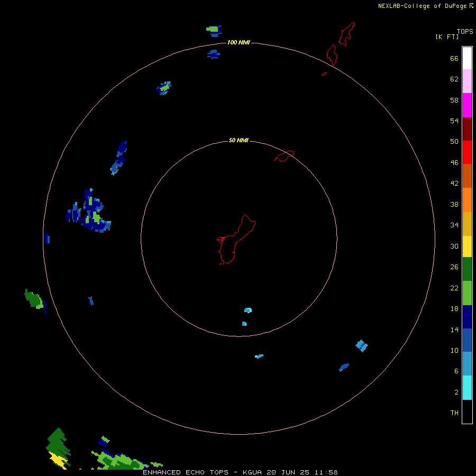Click legend value 14
Screen dimensions: 476x476
click(454, 329)
